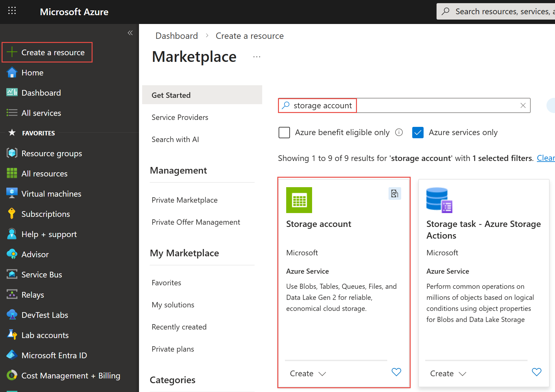Click the Storage account green tile icon
Screen dimensions: 555x392
pyautogui.click(x=299, y=200)
